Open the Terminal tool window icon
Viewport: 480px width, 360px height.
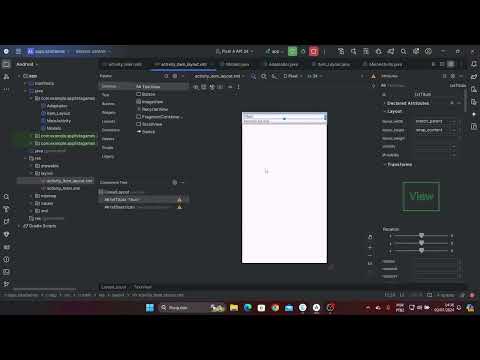click(6, 272)
